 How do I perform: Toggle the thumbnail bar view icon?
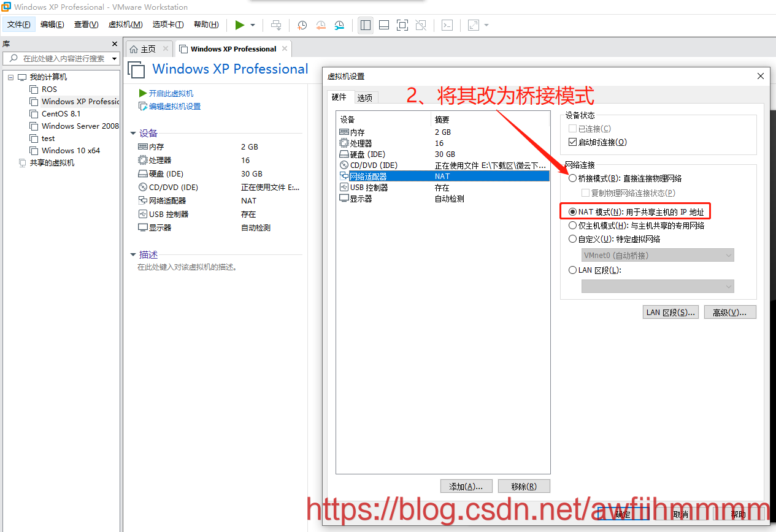coord(384,25)
